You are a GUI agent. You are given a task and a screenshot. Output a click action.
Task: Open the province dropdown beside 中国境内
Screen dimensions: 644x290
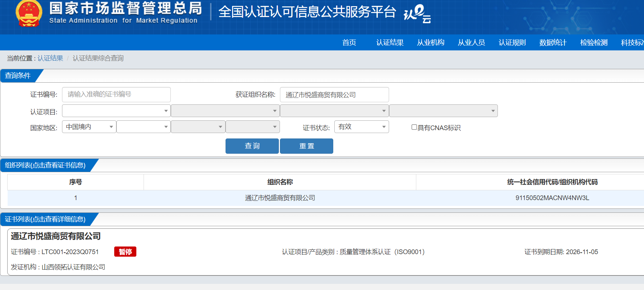coord(144,127)
